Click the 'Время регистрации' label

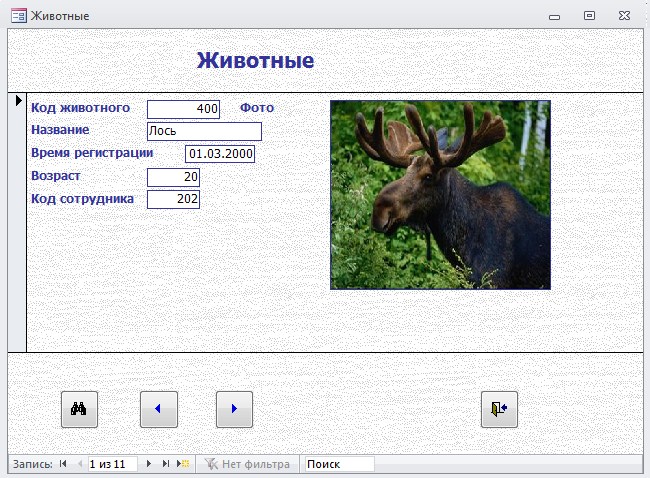(92, 153)
